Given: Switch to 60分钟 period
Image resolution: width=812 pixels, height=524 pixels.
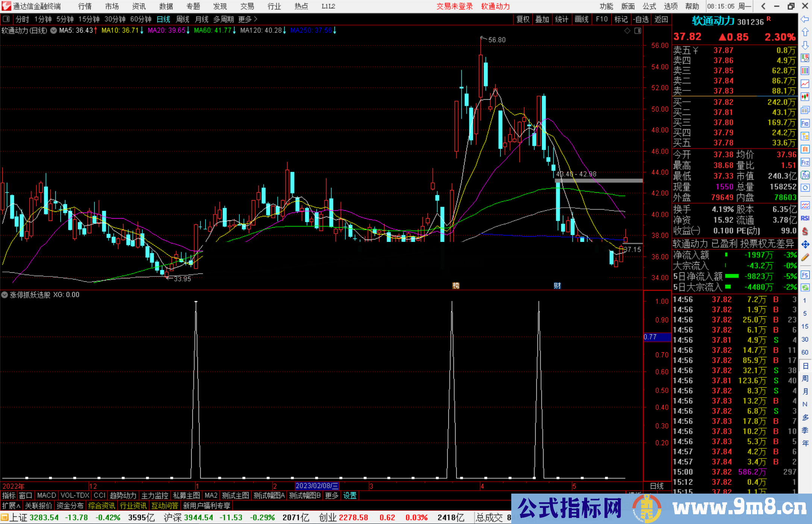Looking at the screenshot, I should 141,19.
